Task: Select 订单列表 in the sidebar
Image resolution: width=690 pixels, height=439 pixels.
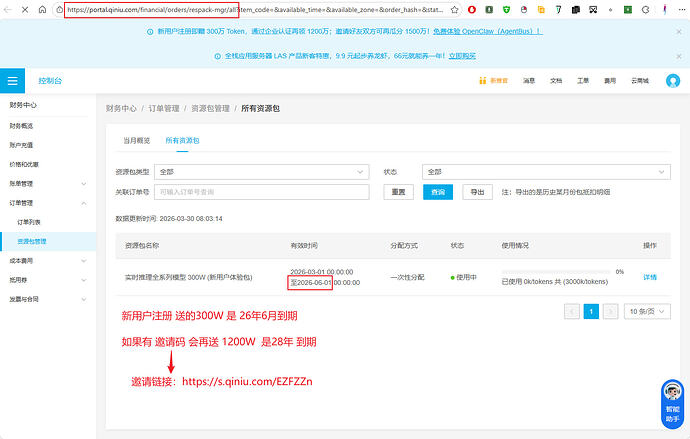Action: pos(30,221)
